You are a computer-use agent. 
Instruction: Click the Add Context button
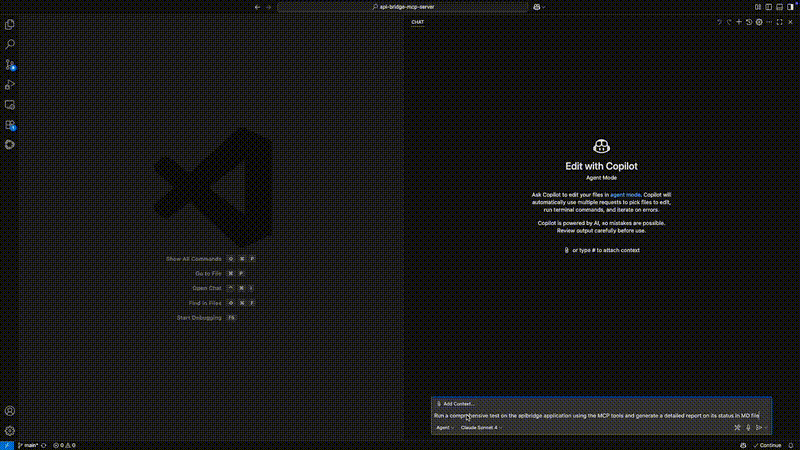[456, 404]
